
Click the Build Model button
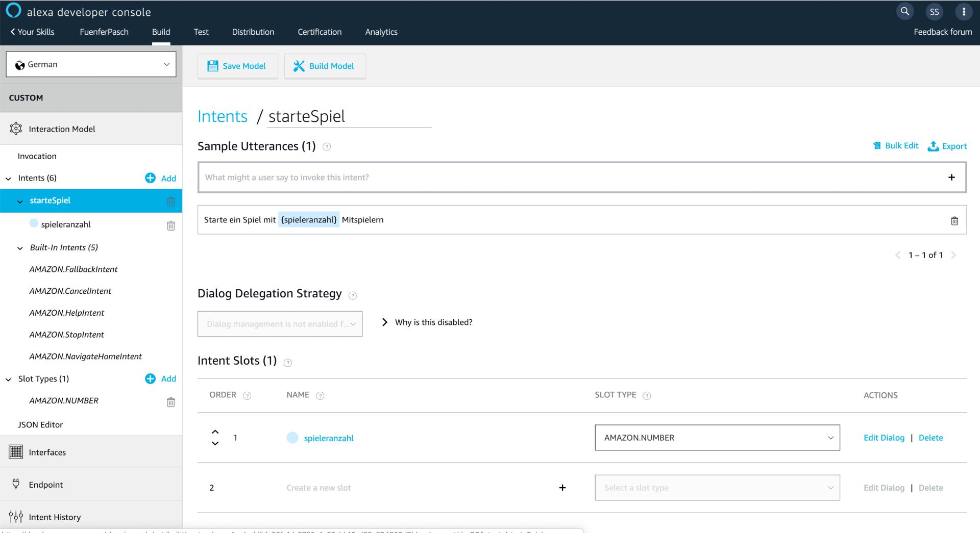[325, 66]
